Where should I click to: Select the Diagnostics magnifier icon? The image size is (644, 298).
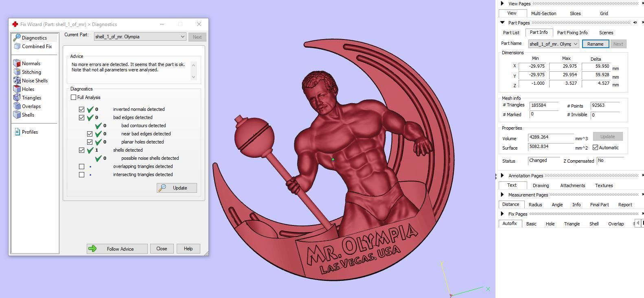click(x=17, y=38)
